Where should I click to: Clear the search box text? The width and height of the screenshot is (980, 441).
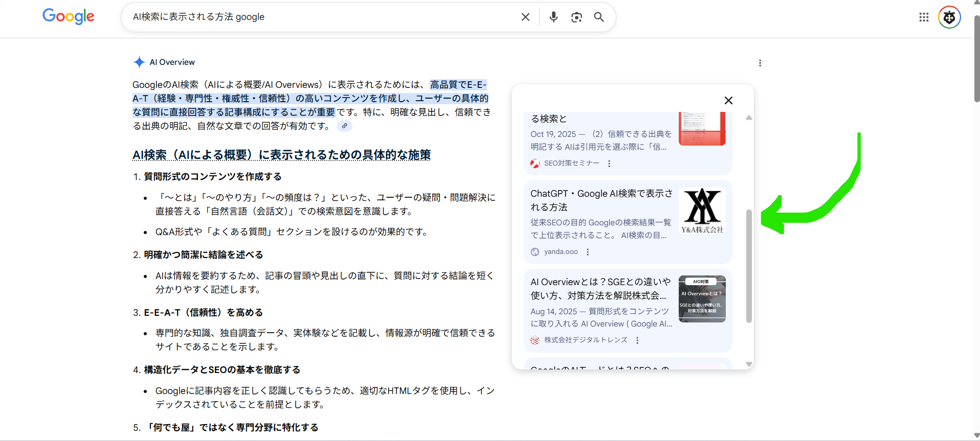[x=525, y=17]
